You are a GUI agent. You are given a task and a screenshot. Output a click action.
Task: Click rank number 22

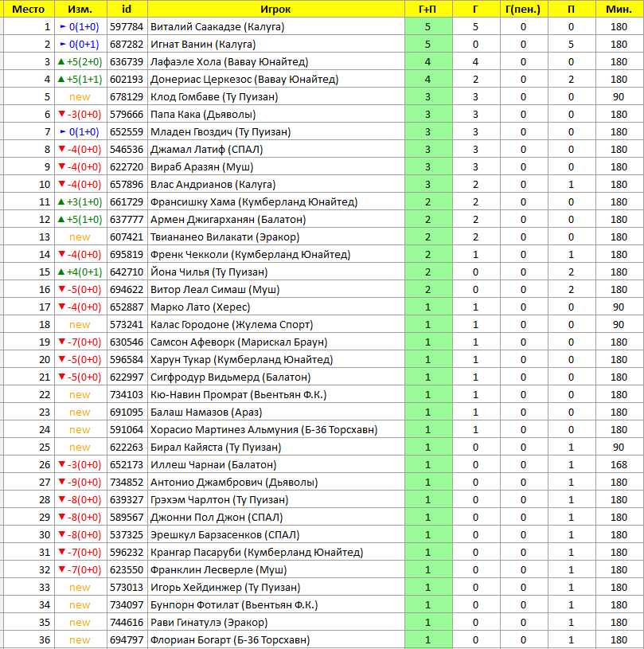pyautogui.click(x=45, y=395)
